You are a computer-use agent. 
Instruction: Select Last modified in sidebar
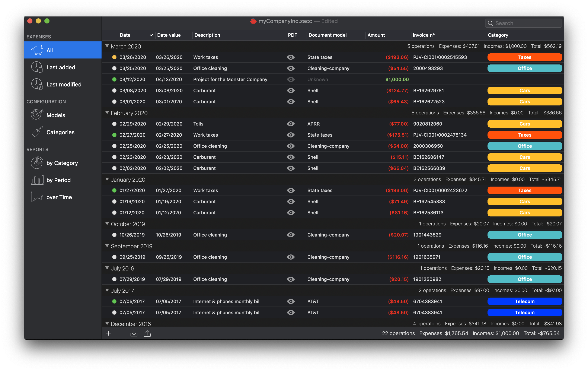(x=64, y=85)
